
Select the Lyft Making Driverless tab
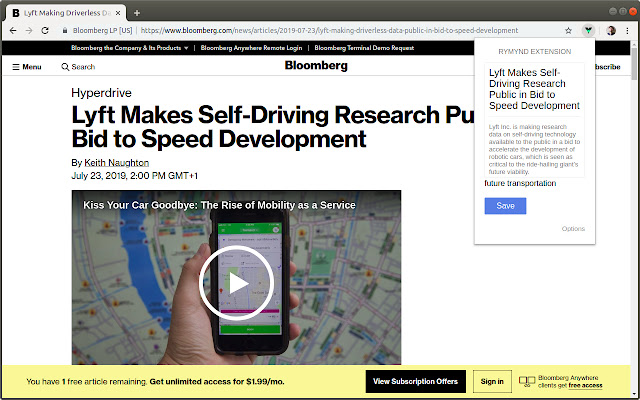tap(62, 12)
